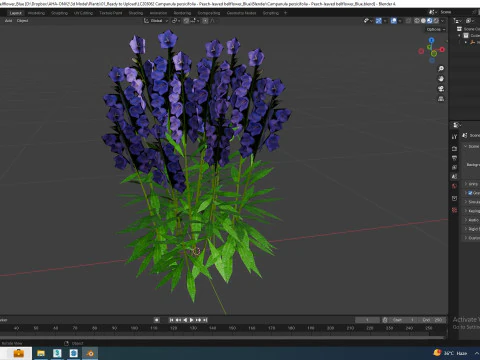Click jump to start frame button
The image size is (480, 360).
tap(171, 320)
